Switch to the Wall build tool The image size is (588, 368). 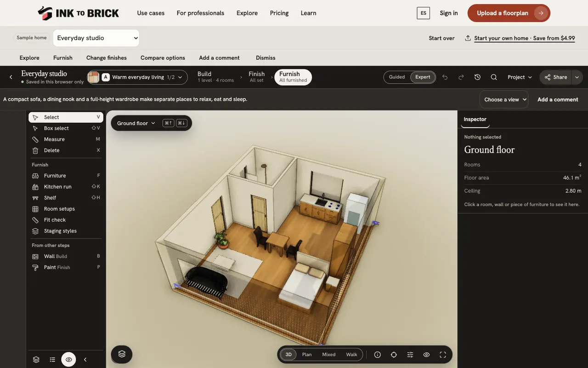point(66,256)
